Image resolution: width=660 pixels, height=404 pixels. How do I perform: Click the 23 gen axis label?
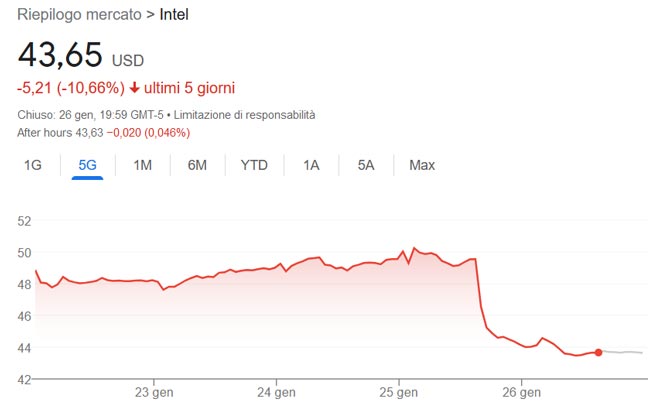(x=153, y=390)
